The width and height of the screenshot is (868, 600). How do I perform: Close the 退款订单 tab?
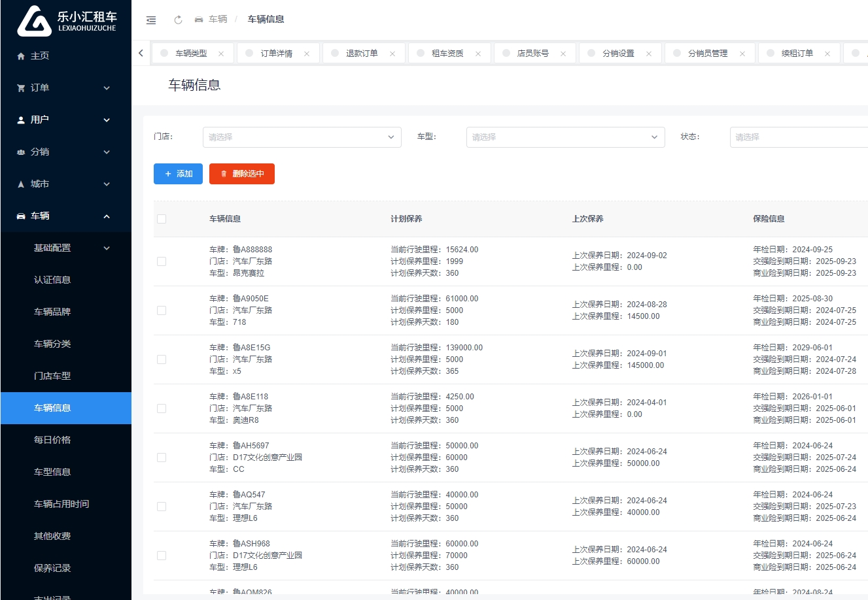[392, 54]
